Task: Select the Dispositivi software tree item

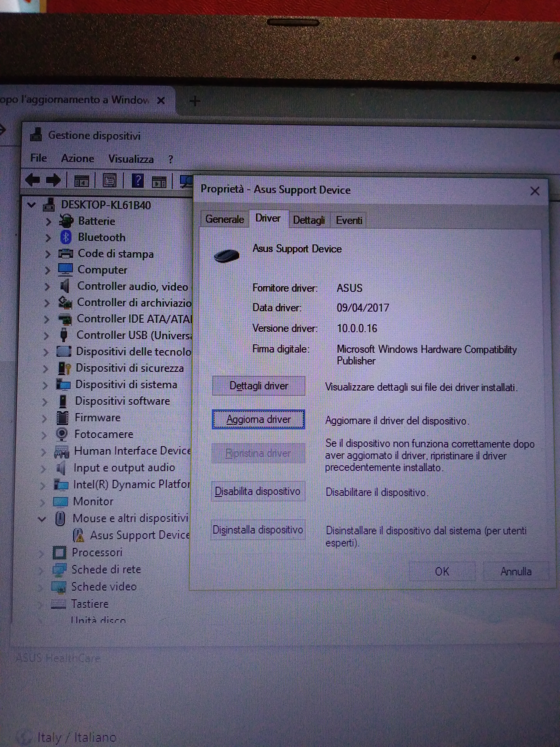Action: (x=122, y=401)
